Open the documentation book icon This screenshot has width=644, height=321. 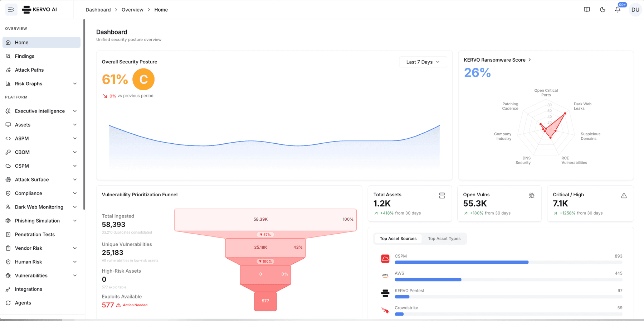587,10
